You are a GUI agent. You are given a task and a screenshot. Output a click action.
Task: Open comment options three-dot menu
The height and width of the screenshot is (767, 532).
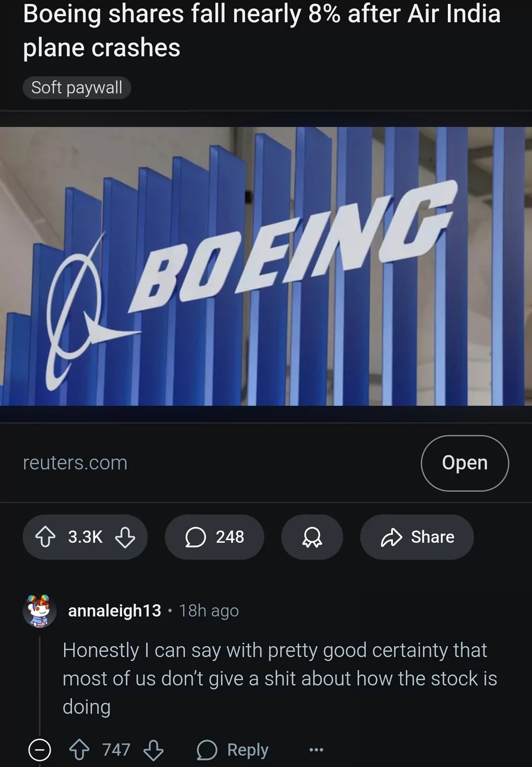point(316,750)
